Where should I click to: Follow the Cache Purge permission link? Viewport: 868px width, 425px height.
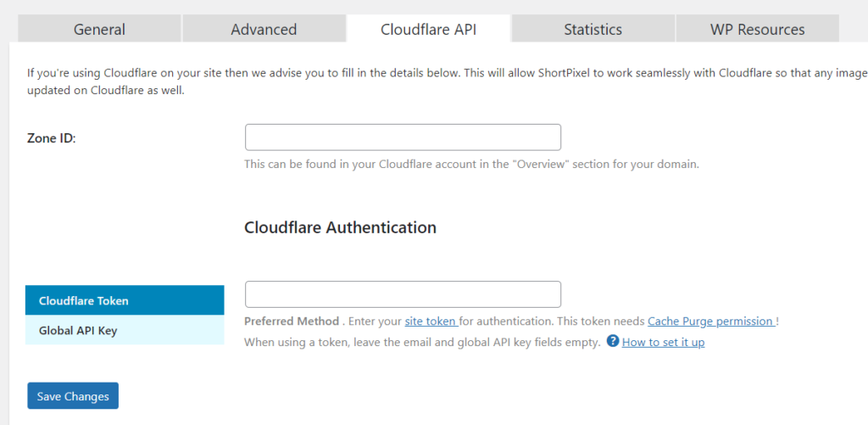click(x=711, y=322)
